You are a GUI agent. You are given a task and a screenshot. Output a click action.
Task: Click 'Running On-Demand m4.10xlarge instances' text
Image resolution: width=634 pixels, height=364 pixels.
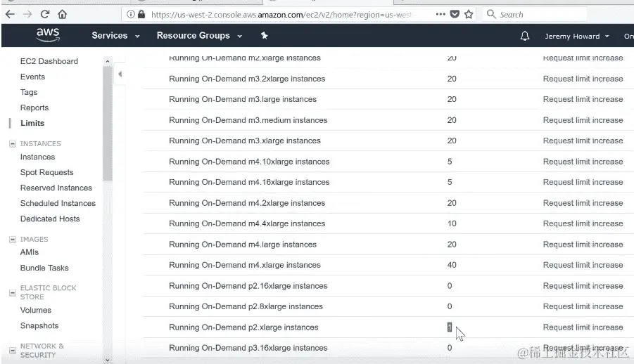click(x=249, y=162)
